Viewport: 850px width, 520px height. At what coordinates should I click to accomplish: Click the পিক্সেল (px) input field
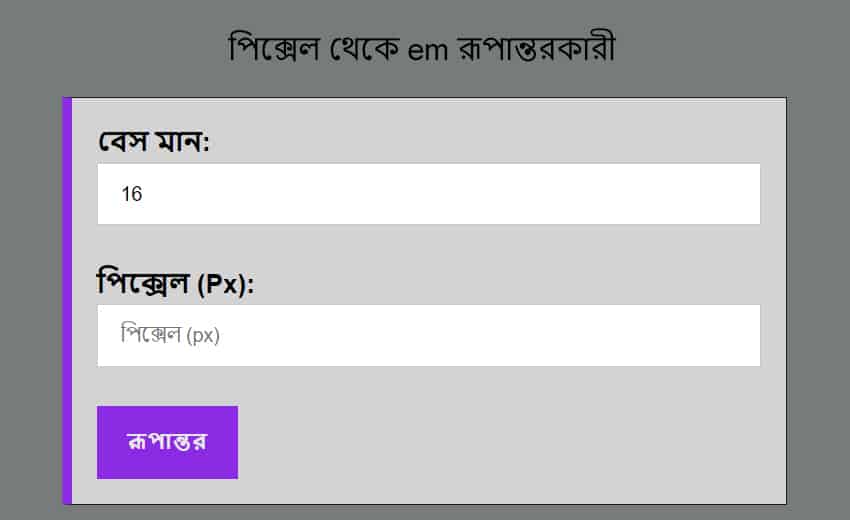(x=428, y=335)
